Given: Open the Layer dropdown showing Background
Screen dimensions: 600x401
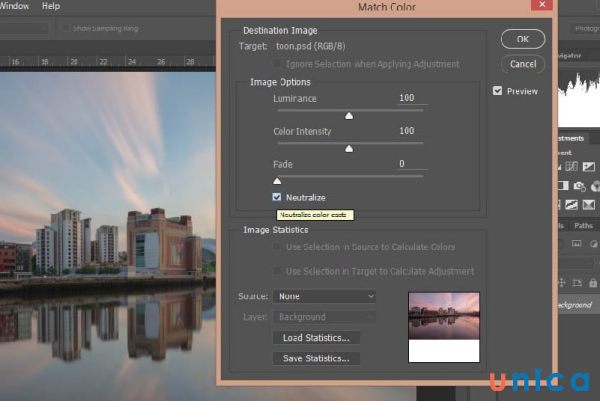Looking at the screenshot, I should (x=324, y=317).
